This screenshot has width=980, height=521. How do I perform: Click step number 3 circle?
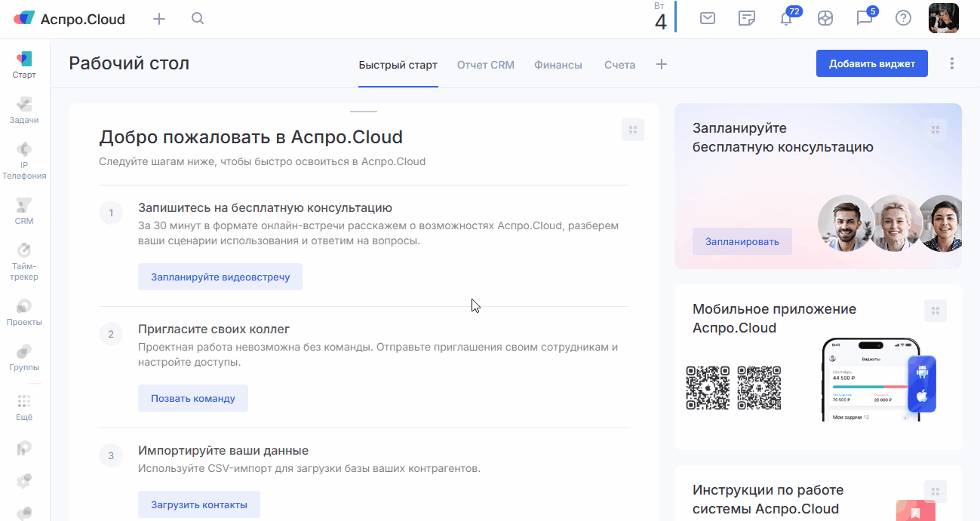click(111, 455)
